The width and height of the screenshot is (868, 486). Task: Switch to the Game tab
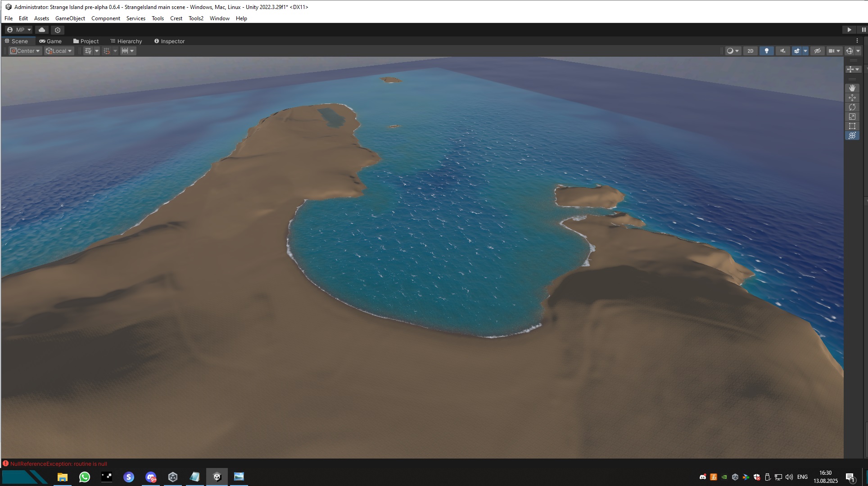pos(50,41)
